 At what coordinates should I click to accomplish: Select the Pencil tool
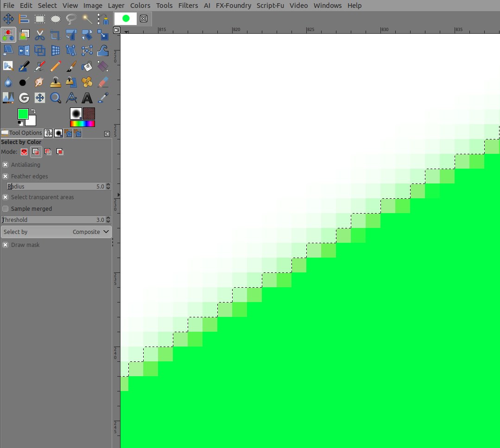[56, 66]
